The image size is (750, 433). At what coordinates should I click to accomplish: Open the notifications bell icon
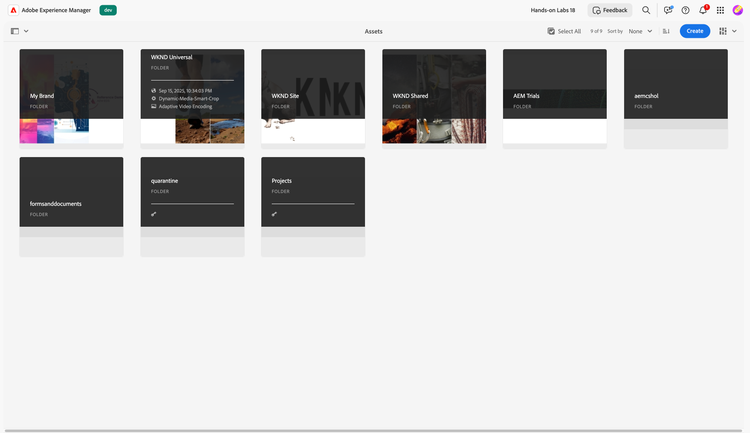pos(703,10)
